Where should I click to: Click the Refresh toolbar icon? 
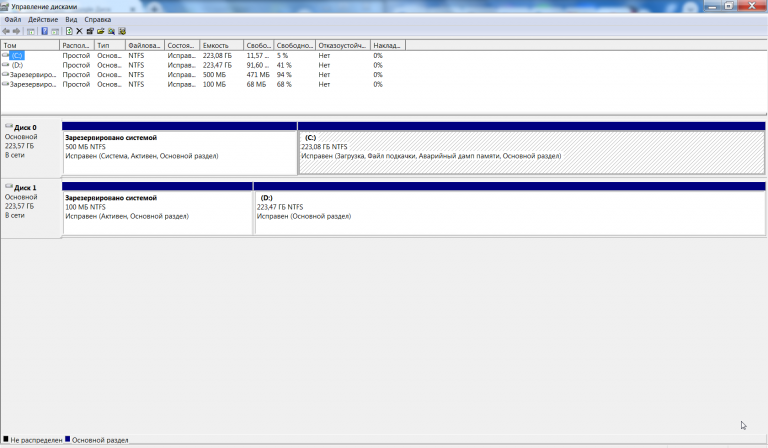[x=69, y=31]
